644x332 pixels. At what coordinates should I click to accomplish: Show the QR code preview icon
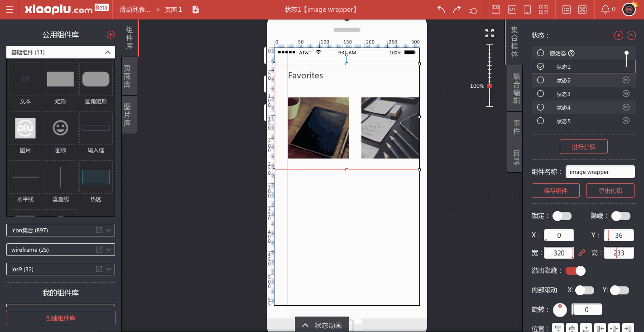(543, 10)
